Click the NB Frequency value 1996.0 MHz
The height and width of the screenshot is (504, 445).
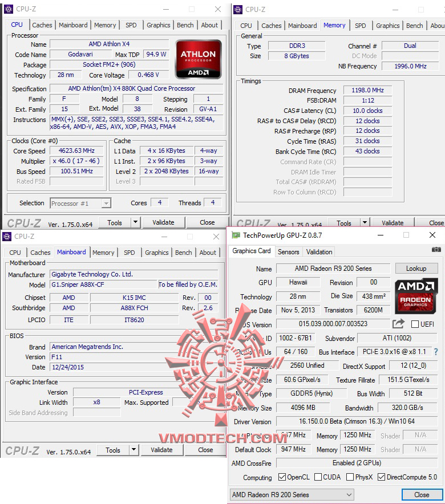(410, 66)
